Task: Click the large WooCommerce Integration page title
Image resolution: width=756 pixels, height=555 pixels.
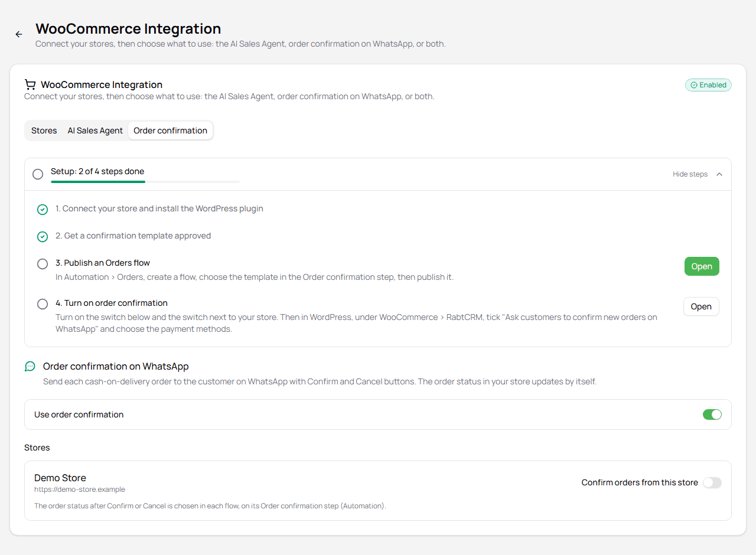Action: click(x=128, y=28)
